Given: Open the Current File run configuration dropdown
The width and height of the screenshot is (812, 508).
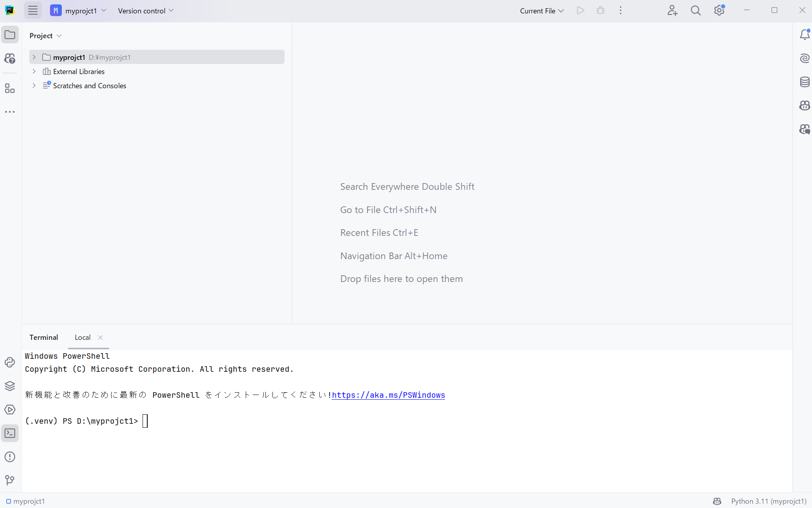Looking at the screenshot, I should [541, 11].
